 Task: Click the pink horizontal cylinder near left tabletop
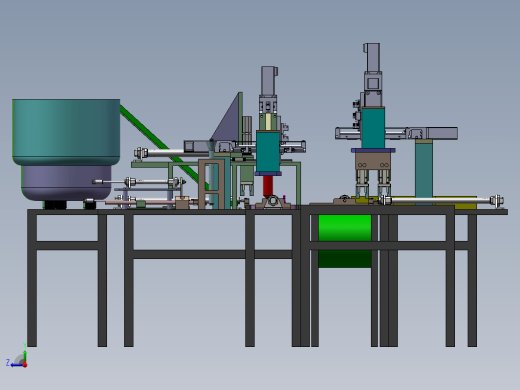[x=140, y=202]
